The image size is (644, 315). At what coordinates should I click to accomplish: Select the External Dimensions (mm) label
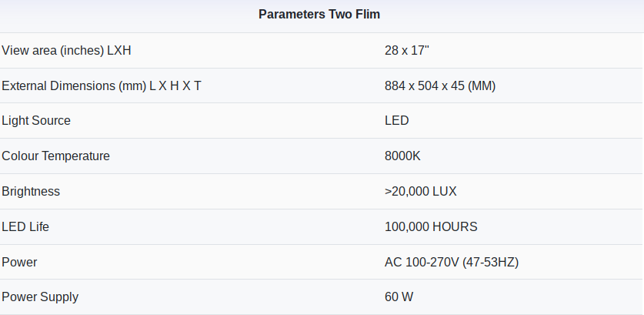[x=102, y=85]
